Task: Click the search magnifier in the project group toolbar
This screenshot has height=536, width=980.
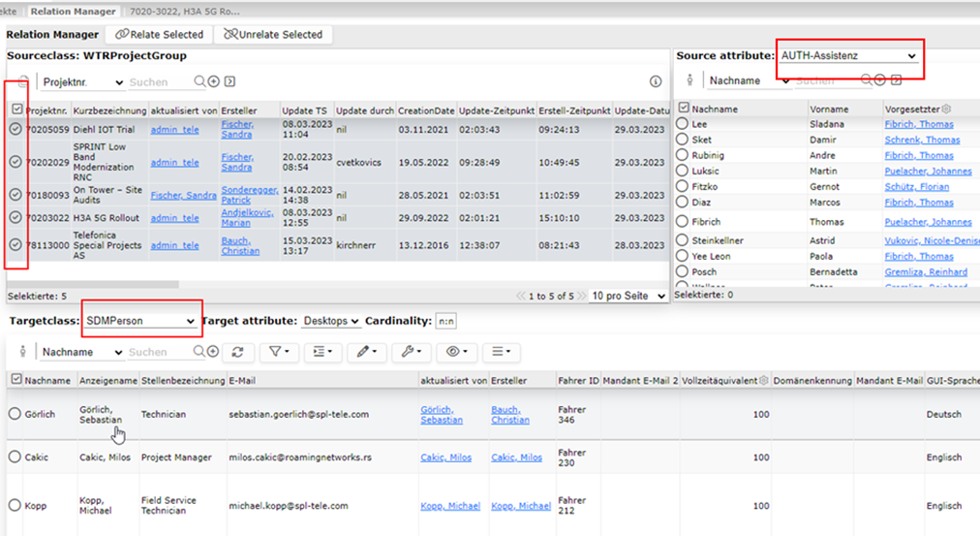Action: tap(199, 81)
